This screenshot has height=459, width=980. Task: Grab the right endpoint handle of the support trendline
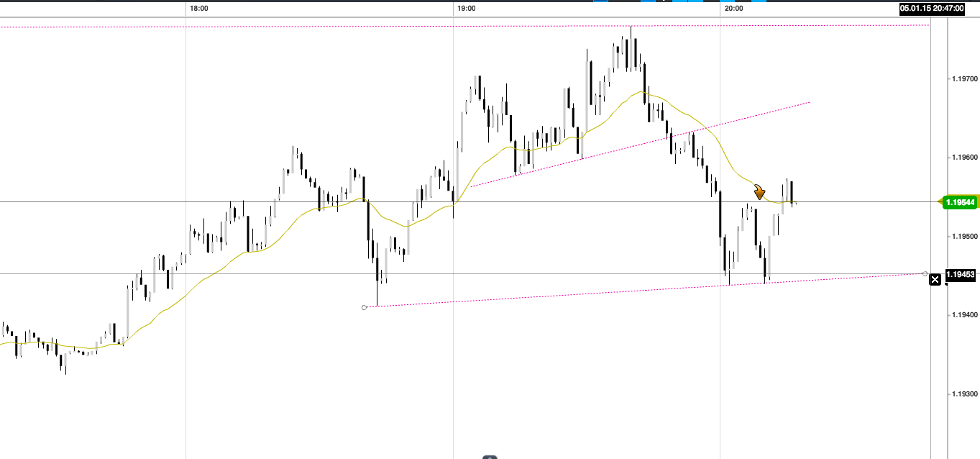[x=925, y=273]
